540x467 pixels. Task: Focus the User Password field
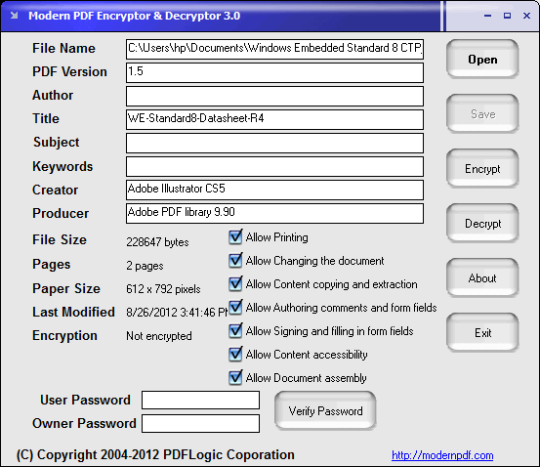[x=201, y=400]
